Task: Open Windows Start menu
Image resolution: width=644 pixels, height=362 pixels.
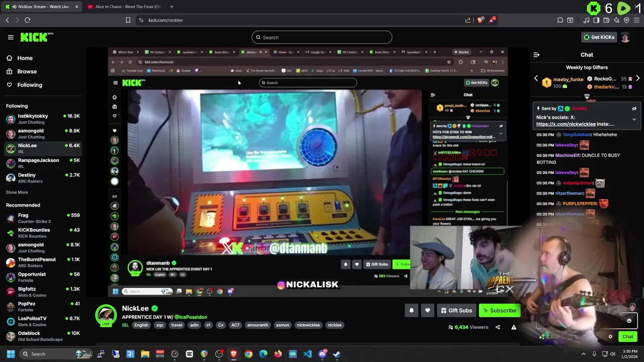Action: pyautogui.click(x=11, y=354)
